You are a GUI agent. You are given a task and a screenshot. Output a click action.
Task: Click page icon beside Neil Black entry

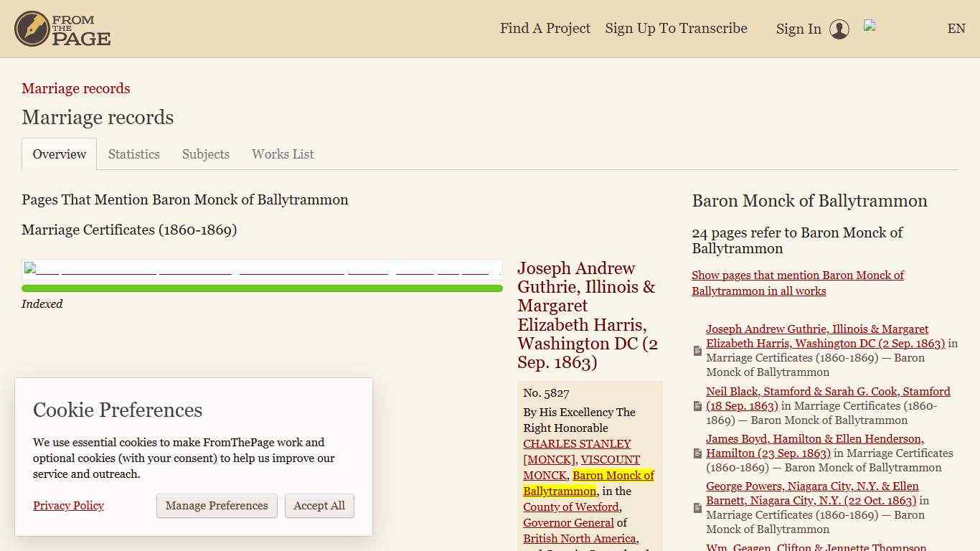pos(697,406)
